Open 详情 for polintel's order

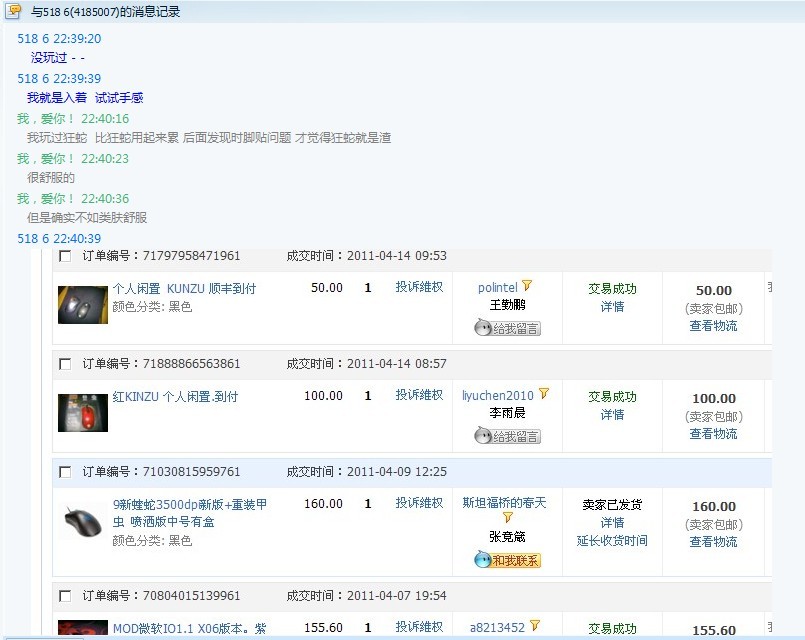tap(612, 307)
